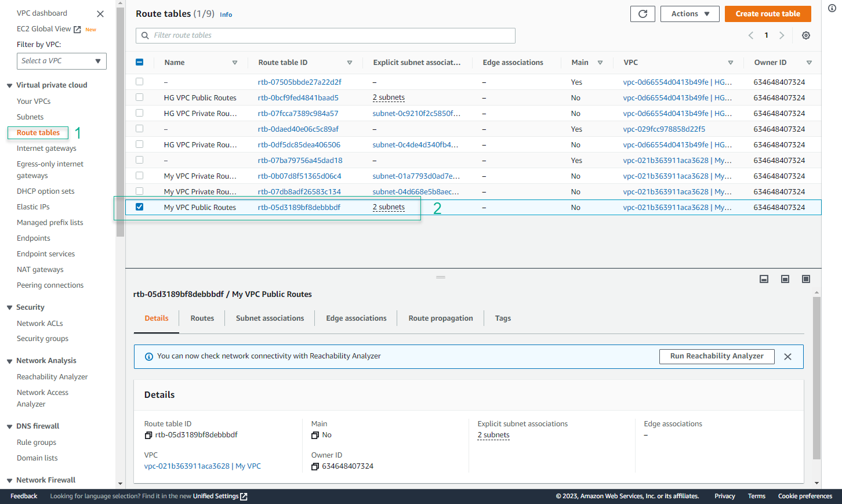Dismiss the Reachability Analyzer notice
Image resolution: width=842 pixels, height=504 pixels.
pyautogui.click(x=787, y=357)
